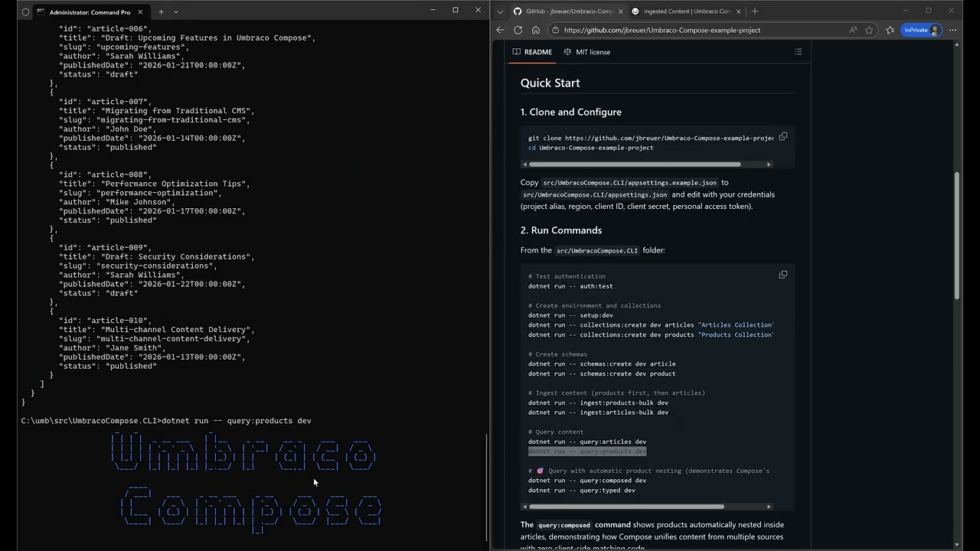The height and width of the screenshot is (551, 980).
Task: Click the 'Quick Start' heading
Action: pos(550,83)
